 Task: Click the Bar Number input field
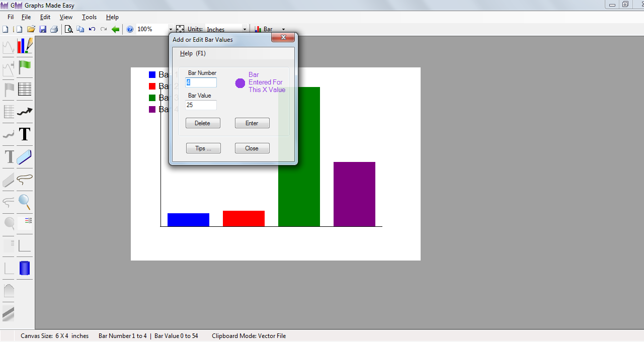click(201, 82)
